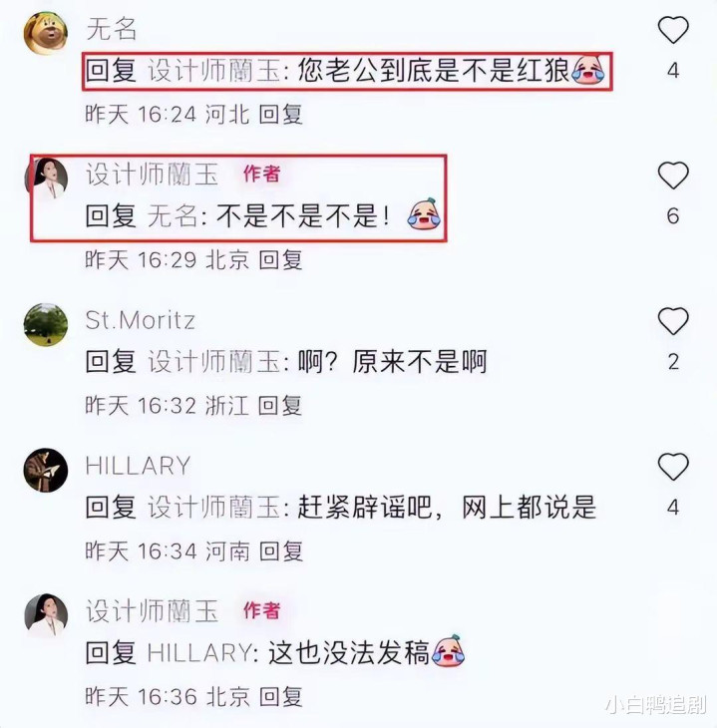The image size is (717, 728).
Task: Open St.Moritz's tree avatar
Action: click(46, 324)
